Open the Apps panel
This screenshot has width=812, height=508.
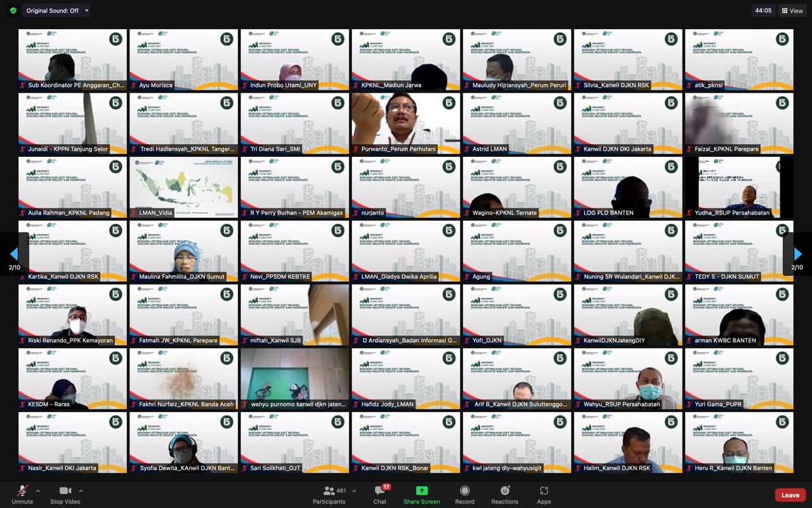[x=544, y=495]
